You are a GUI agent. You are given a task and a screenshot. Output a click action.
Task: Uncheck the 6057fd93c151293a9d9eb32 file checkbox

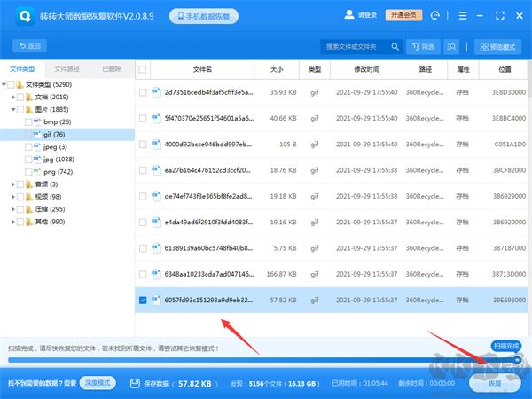(x=144, y=300)
